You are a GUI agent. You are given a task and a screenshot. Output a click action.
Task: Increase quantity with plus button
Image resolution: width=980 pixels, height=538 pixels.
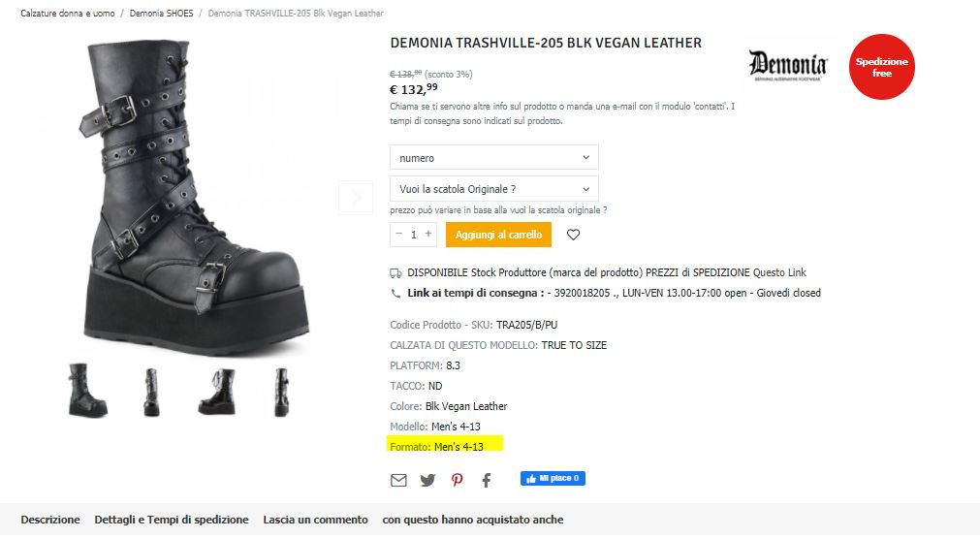coord(428,235)
